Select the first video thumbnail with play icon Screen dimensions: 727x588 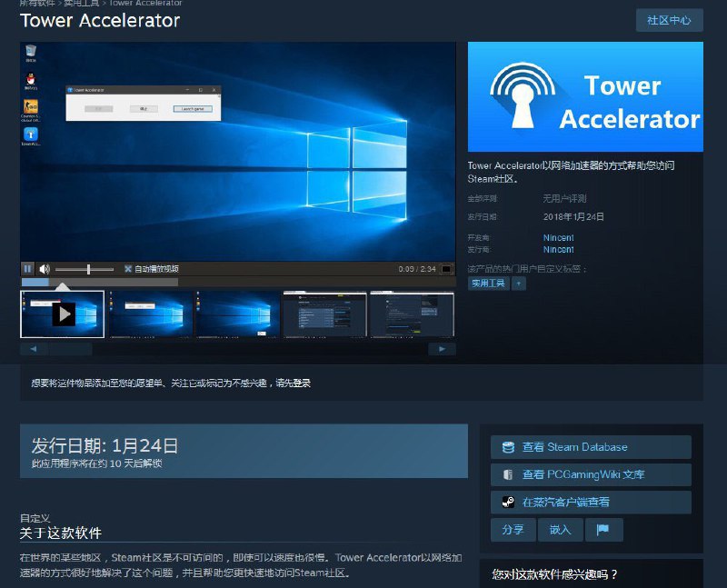(x=63, y=314)
